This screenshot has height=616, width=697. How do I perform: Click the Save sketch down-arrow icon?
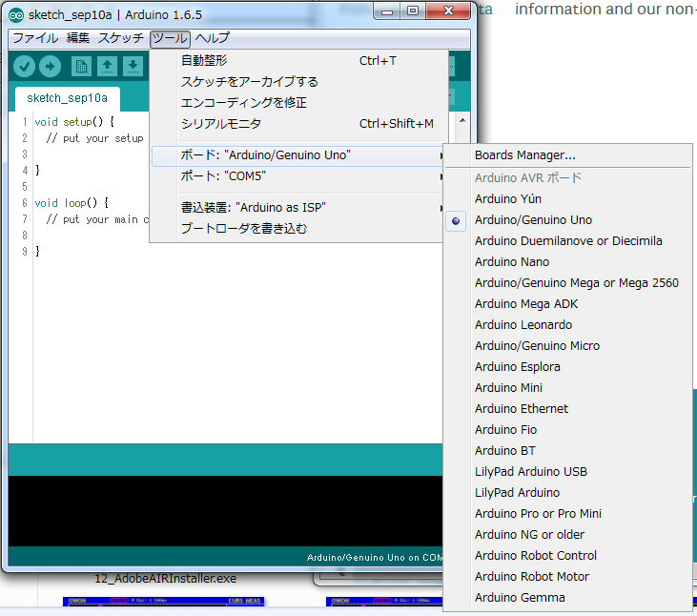[133, 67]
